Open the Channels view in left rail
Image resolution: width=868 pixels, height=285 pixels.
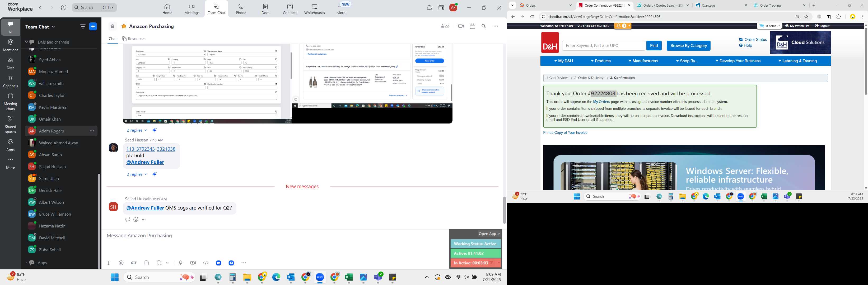pyautogui.click(x=11, y=82)
